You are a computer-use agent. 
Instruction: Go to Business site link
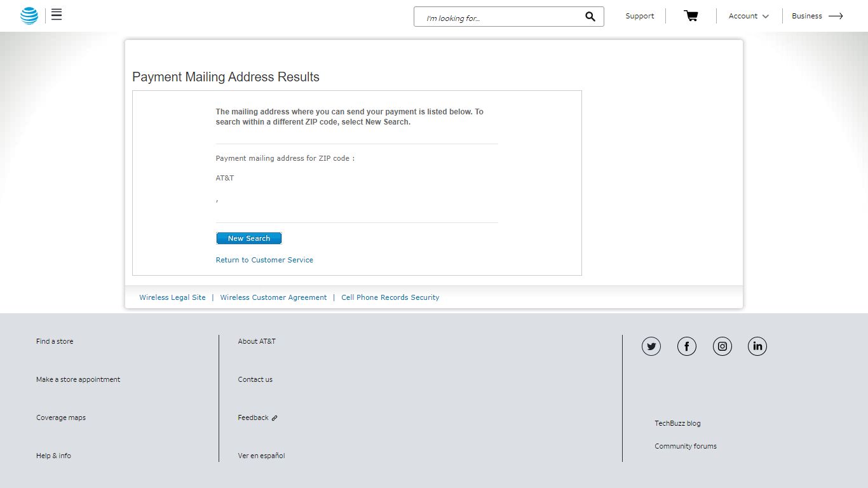[817, 16]
